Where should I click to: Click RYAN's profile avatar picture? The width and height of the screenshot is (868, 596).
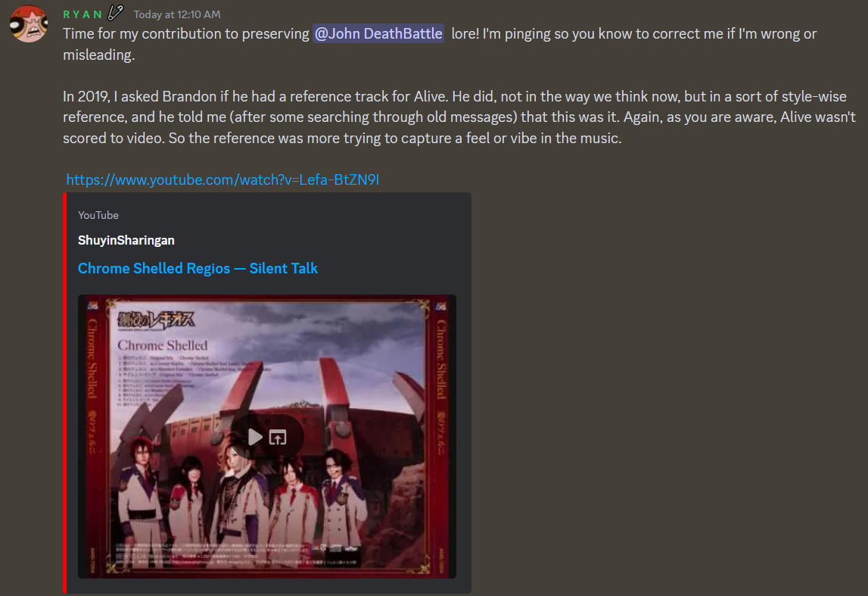(28, 23)
